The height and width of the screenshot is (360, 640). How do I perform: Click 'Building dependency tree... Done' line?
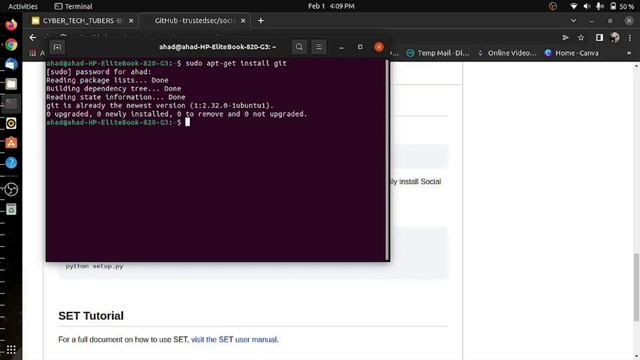pyautogui.click(x=113, y=89)
